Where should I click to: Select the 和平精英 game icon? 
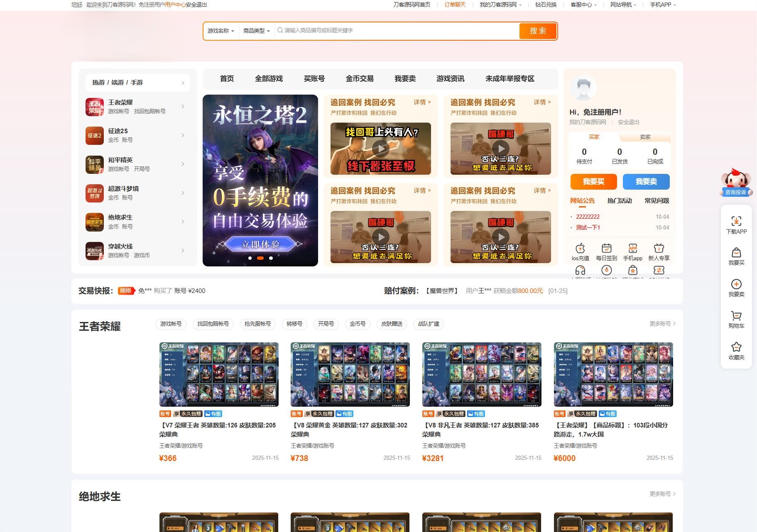point(95,164)
